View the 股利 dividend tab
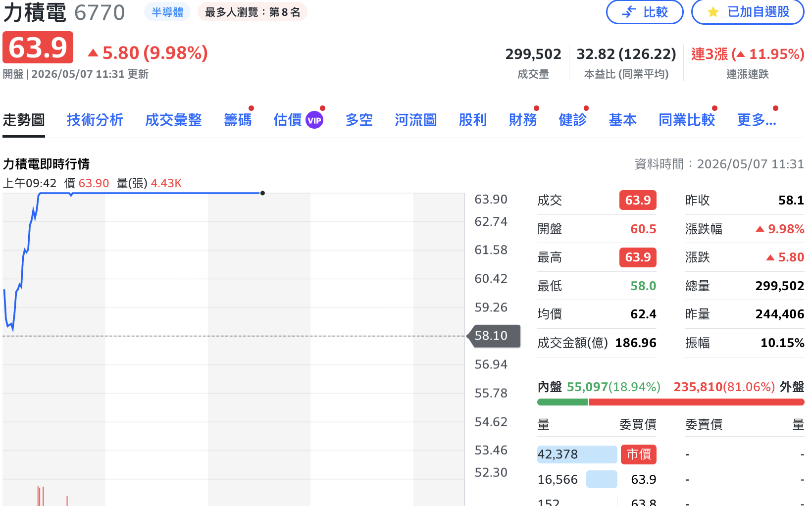Image resolution: width=812 pixels, height=506 pixels. pyautogui.click(x=473, y=120)
